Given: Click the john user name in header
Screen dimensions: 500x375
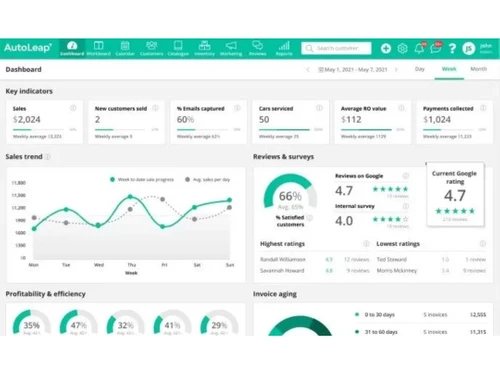Looking at the screenshot, I should [x=486, y=46].
